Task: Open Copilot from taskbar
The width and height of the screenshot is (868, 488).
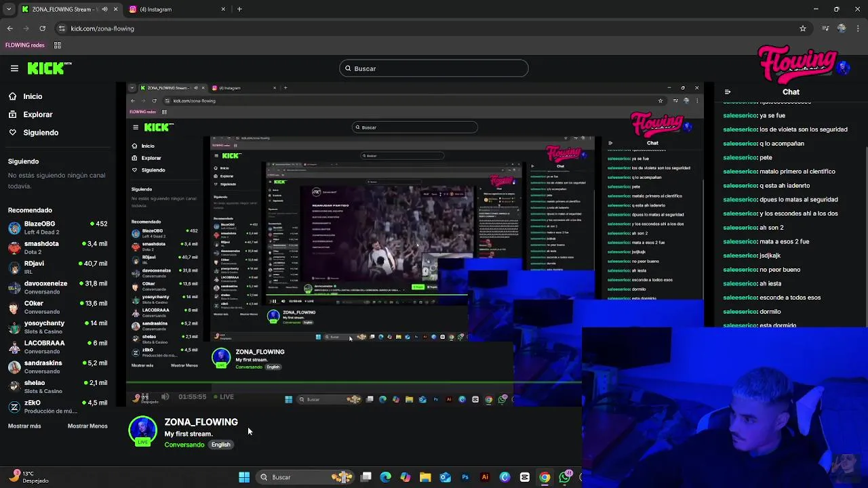Action: click(x=406, y=477)
